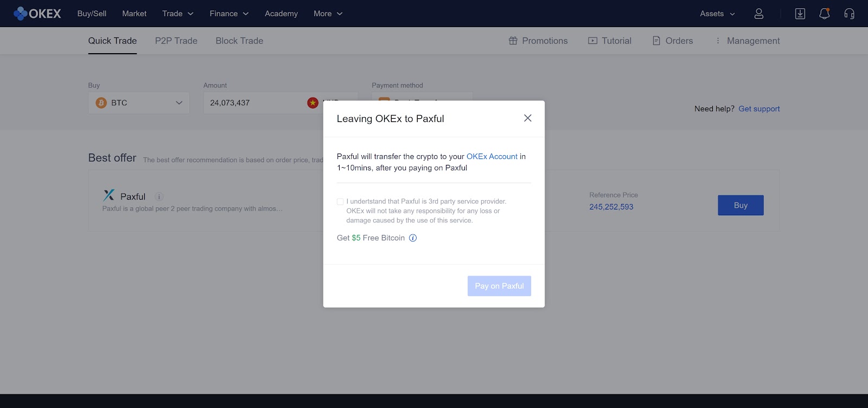868x408 pixels.
Task: Open the Orders link
Action: (x=679, y=41)
